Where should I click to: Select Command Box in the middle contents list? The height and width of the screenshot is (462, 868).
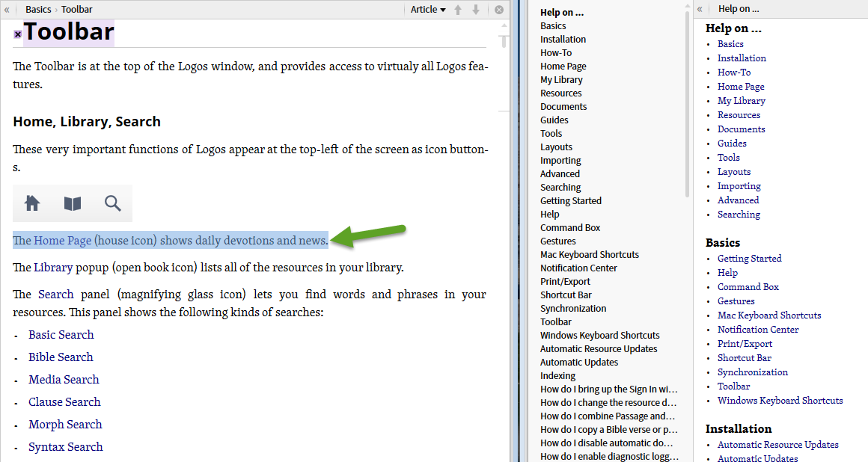tap(570, 227)
